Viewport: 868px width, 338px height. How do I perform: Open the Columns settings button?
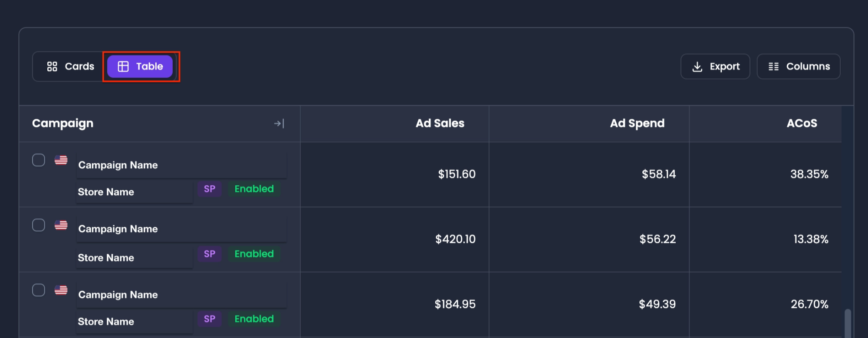coord(798,66)
